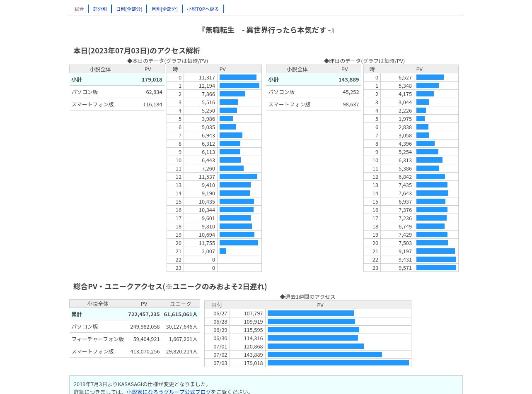Click the 総合PV・ユニークアクセス section heading
This screenshot has height=394, width=532.
170,286
